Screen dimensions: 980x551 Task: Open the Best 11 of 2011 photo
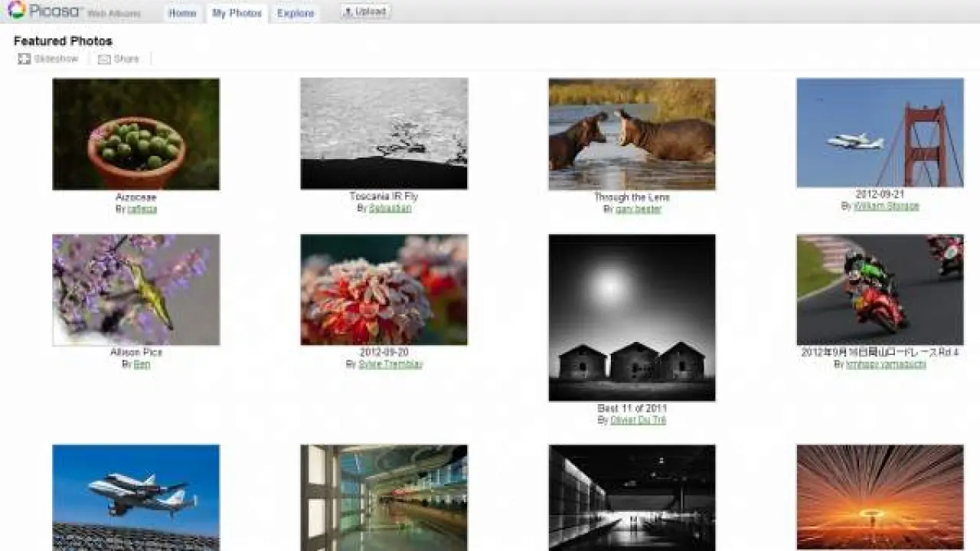click(632, 318)
